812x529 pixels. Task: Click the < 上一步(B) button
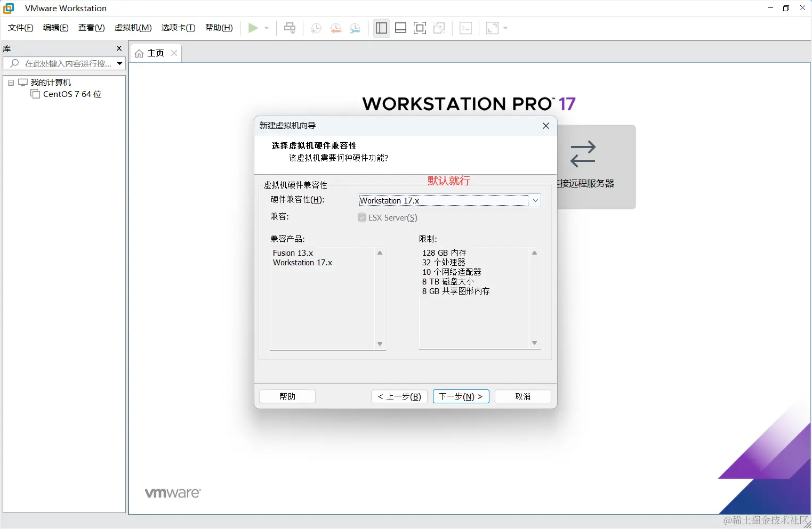click(x=399, y=396)
